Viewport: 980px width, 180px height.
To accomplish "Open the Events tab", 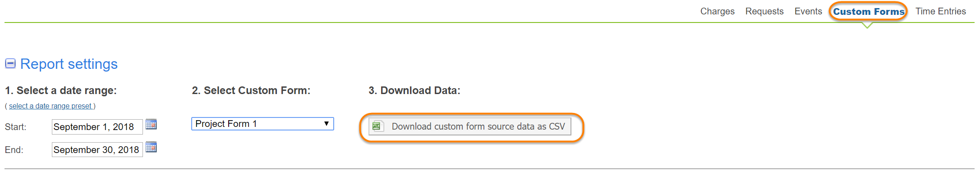I will point(808,11).
